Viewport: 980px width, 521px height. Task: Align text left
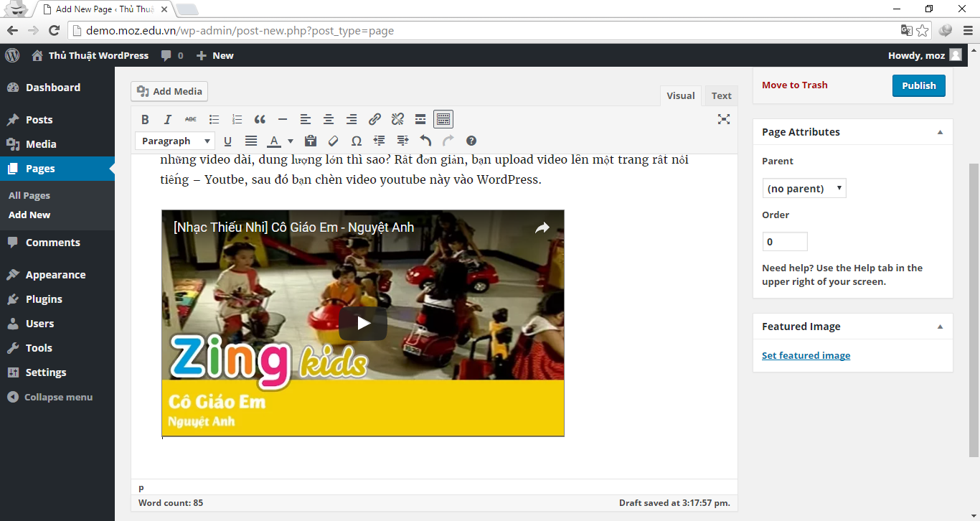pos(306,119)
